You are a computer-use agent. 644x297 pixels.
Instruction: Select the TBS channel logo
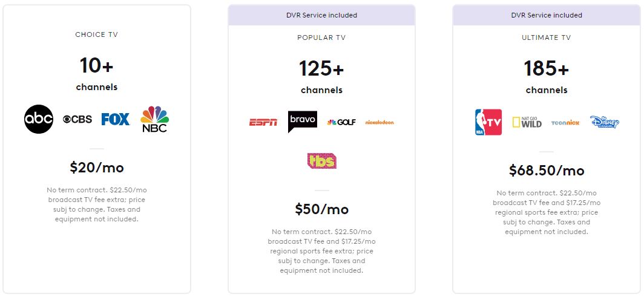point(321,160)
